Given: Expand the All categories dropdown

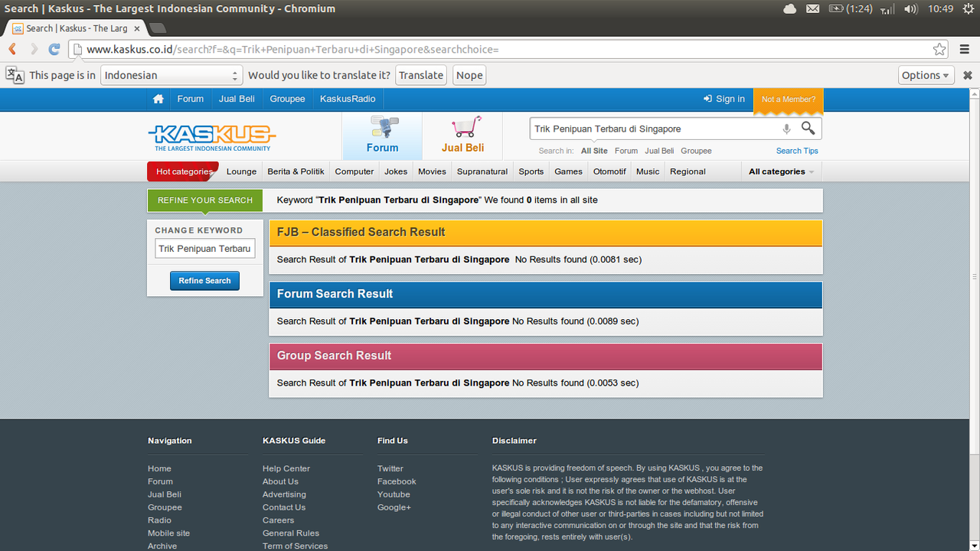Looking at the screenshot, I should 781,171.
